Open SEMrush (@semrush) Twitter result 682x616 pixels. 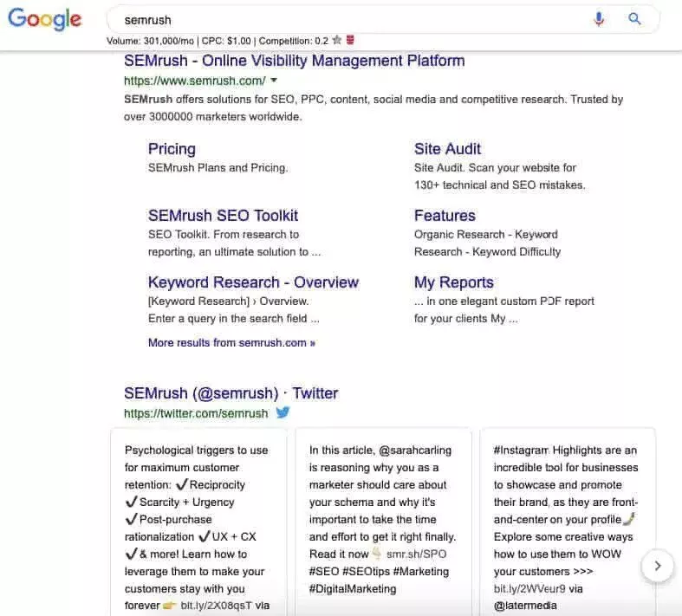231,393
